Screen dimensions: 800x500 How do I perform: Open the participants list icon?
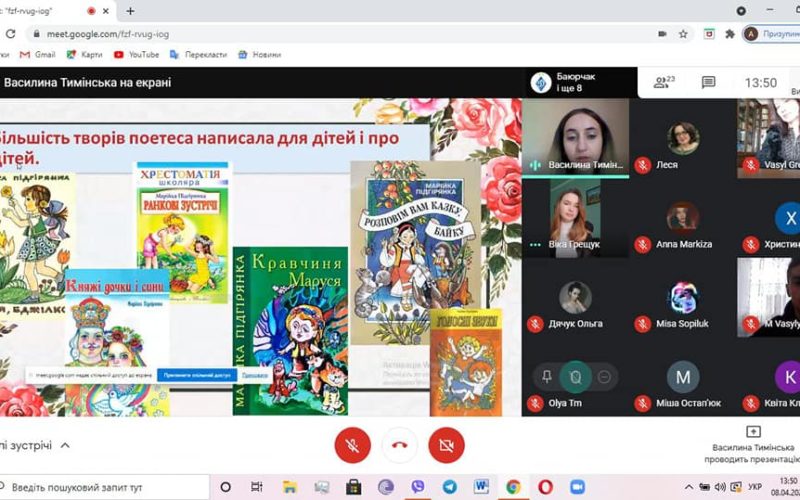(663, 83)
